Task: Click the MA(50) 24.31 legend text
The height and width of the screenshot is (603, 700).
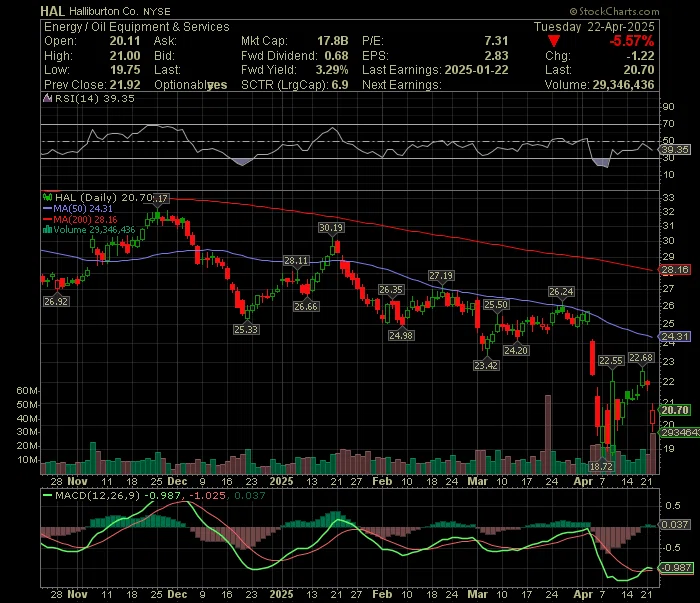Action: pos(83,208)
